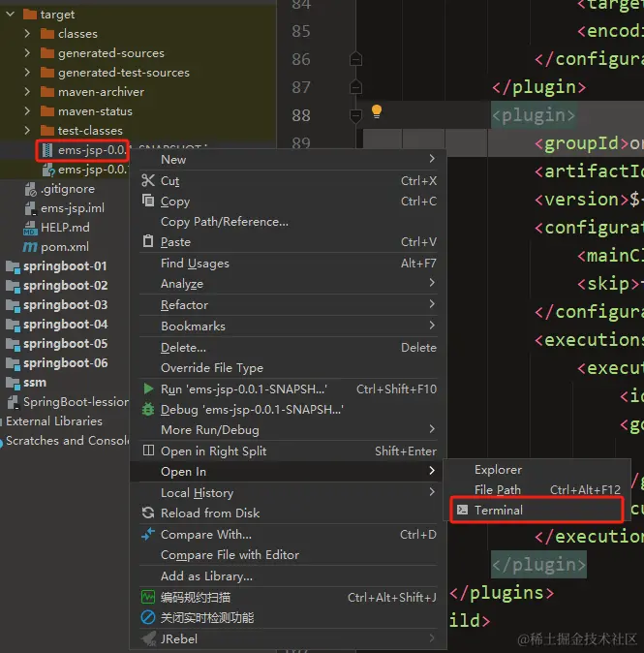
Task: Click the Compare With arrows icon
Action: 148,534
